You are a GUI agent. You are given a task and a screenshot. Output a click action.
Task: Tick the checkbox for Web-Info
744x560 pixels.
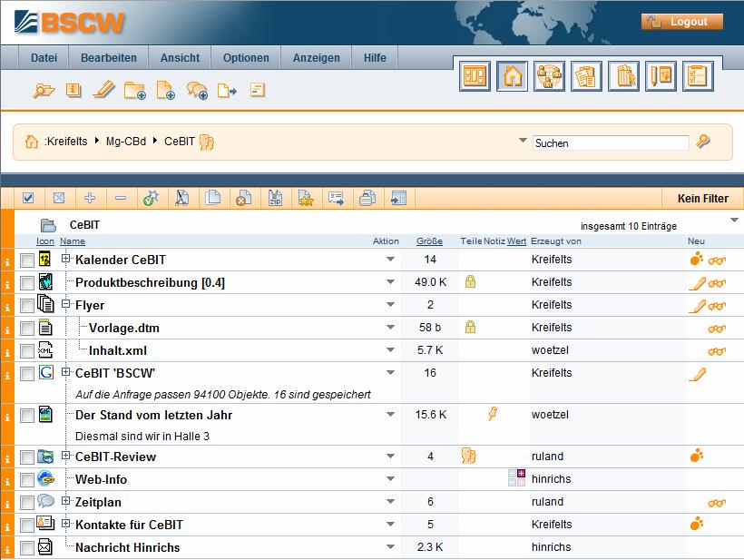[27, 480]
